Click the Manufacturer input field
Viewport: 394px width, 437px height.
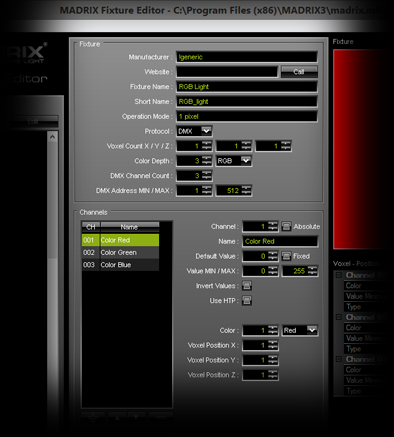coord(247,57)
